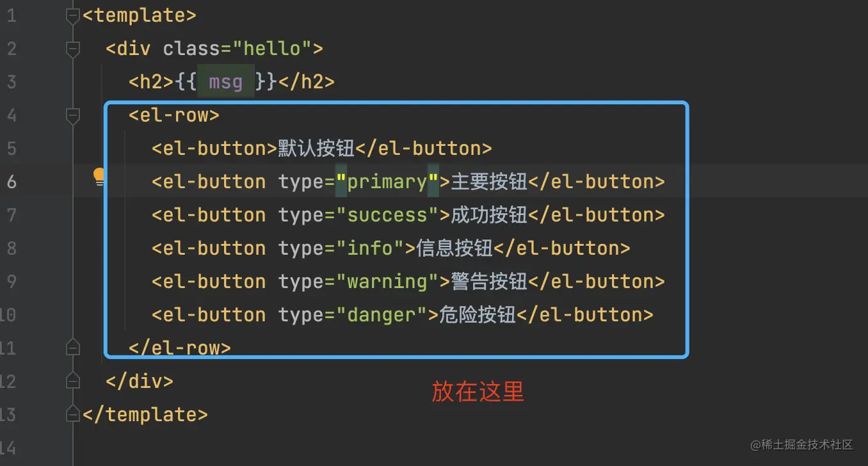Image resolution: width=868 pixels, height=466 pixels.
Task: Click fold end marker beside closing div
Action: (73, 380)
